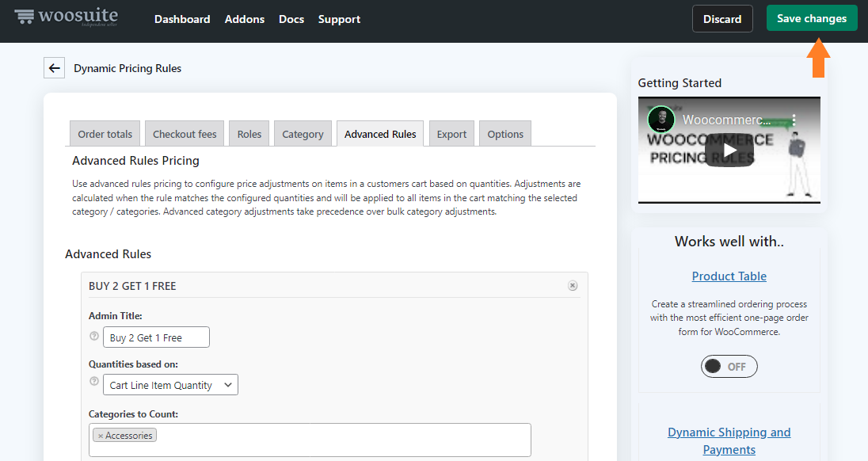Open the Dynamic Shipping and Payments link
Image resolution: width=868 pixels, height=461 pixels.
click(x=729, y=441)
